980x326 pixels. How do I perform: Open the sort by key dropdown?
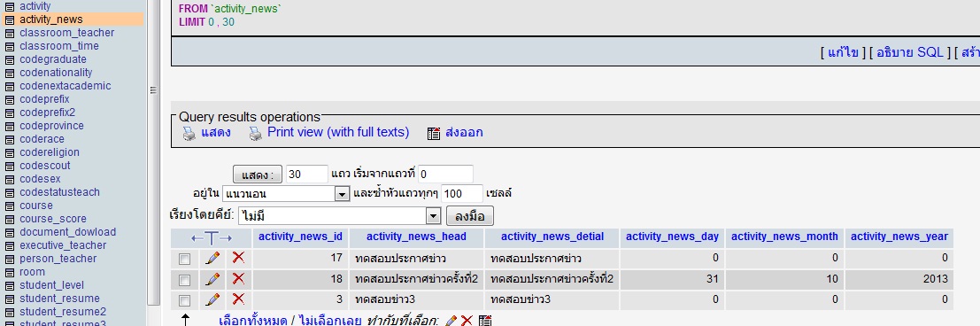[x=339, y=216]
